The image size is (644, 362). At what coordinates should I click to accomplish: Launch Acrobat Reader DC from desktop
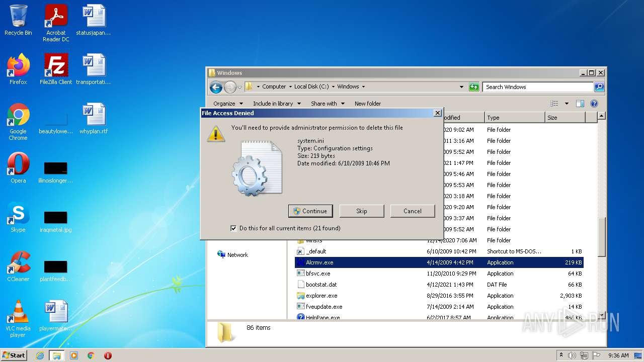tap(56, 23)
